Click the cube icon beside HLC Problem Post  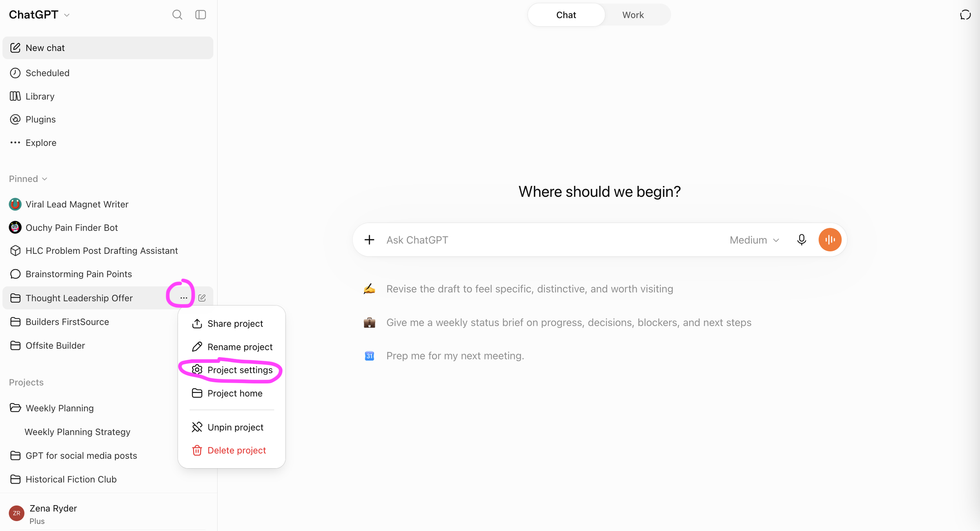tap(15, 251)
